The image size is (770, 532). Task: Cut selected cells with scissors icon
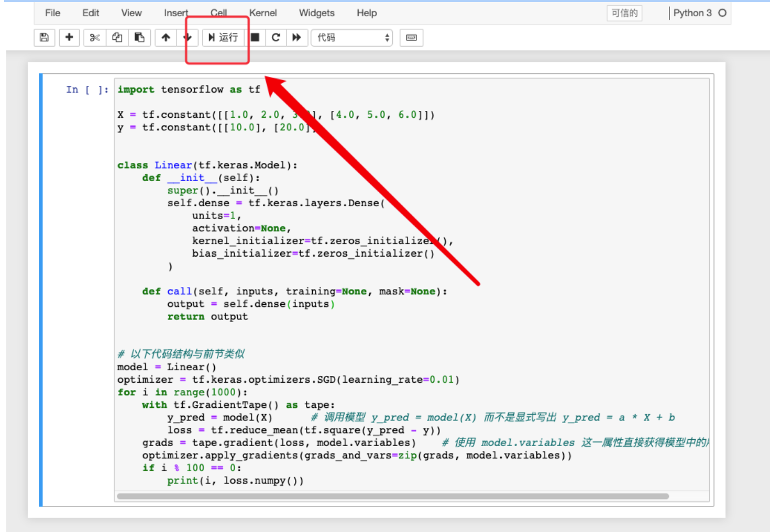95,38
